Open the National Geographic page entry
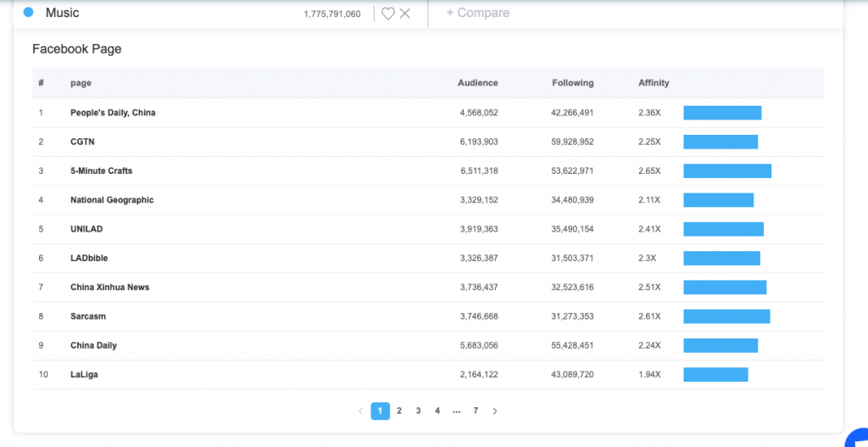This screenshot has height=447, width=868. pyautogui.click(x=112, y=200)
